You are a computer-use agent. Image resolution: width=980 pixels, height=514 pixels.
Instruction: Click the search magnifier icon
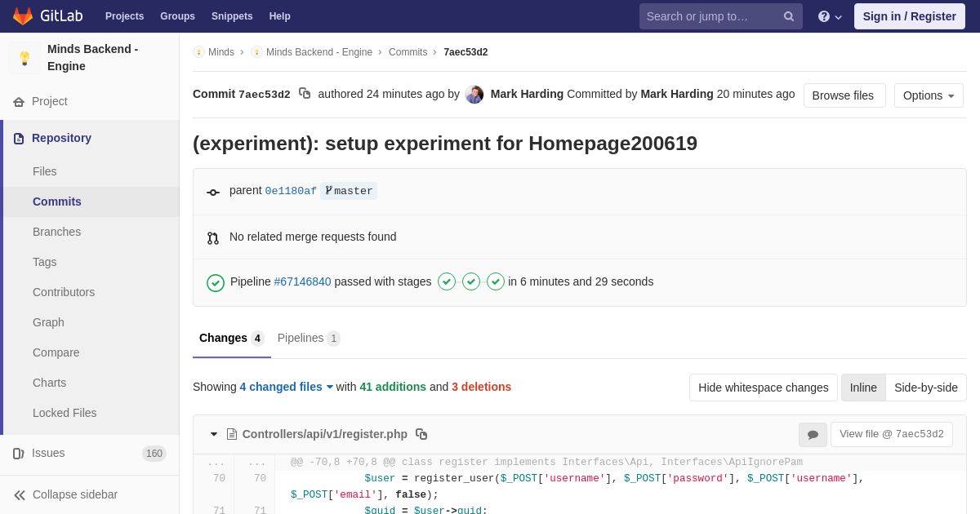coord(788,16)
